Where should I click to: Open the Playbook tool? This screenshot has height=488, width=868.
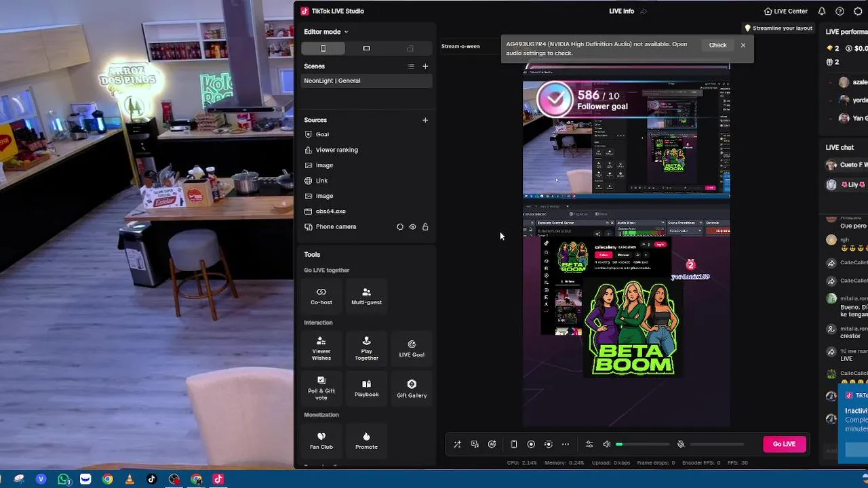tap(366, 388)
